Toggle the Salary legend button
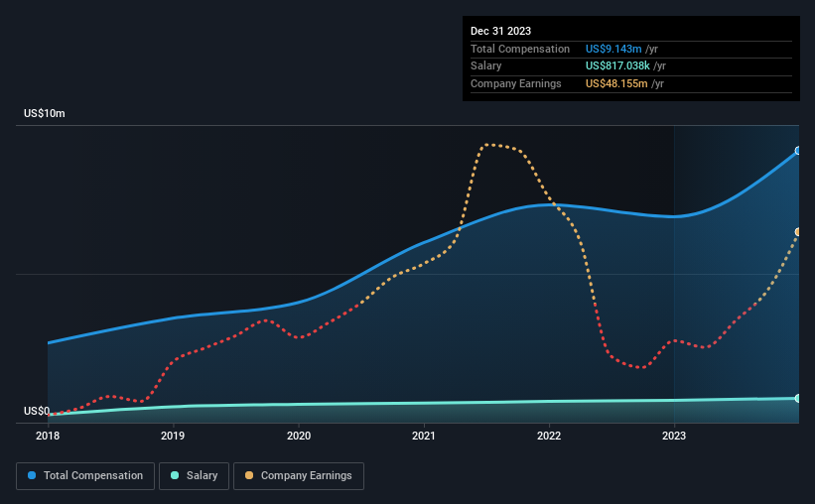This screenshot has height=504, width=815. tap(194, 476)
